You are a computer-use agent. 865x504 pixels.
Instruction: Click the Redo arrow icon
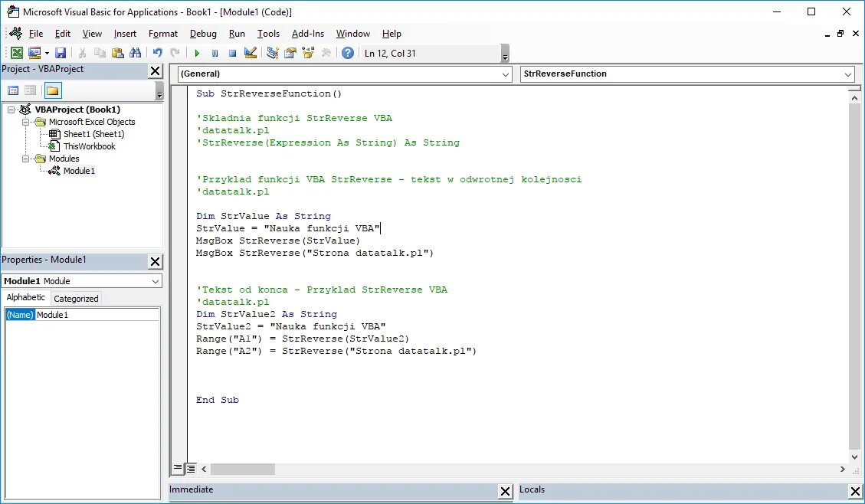click(175, 53)
